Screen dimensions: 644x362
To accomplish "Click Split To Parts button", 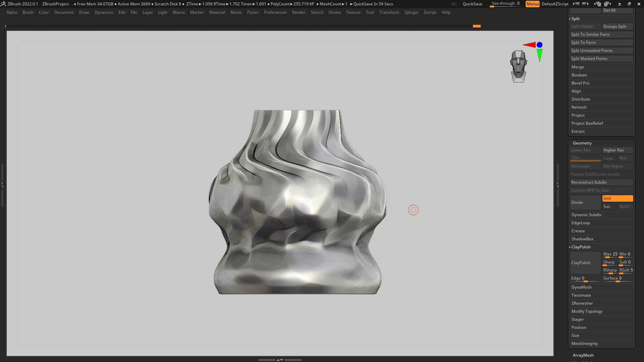I will click(601, 43).
